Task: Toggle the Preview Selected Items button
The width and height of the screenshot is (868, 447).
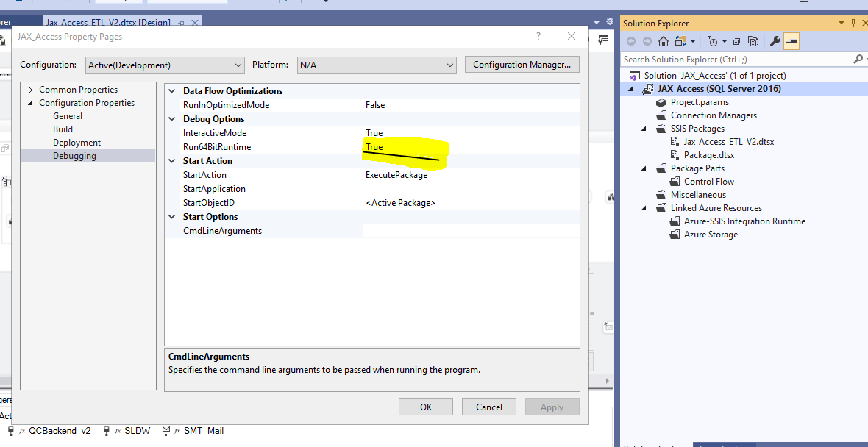Action: point(791,41)
